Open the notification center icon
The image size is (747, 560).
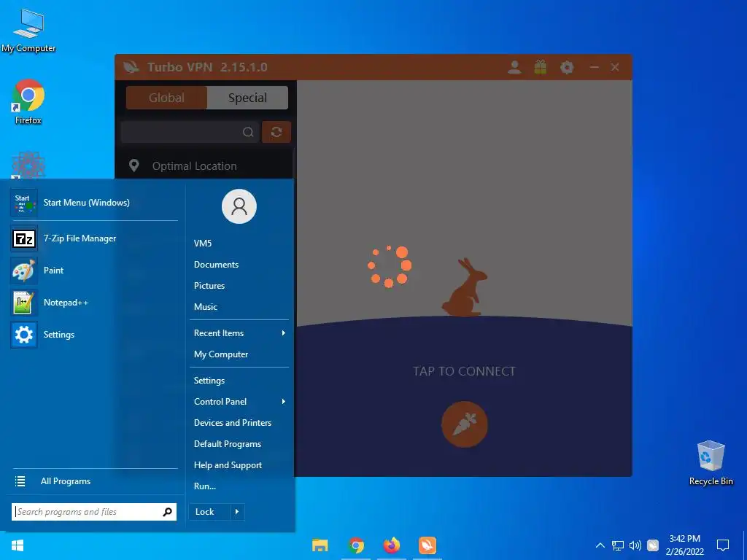[x=723, y=545]
